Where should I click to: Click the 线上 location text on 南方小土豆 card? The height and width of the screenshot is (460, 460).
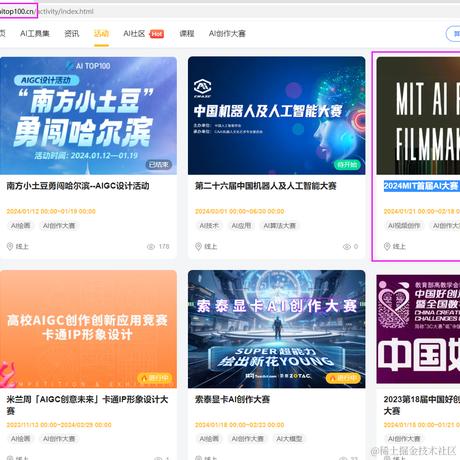tap(22, 246)
